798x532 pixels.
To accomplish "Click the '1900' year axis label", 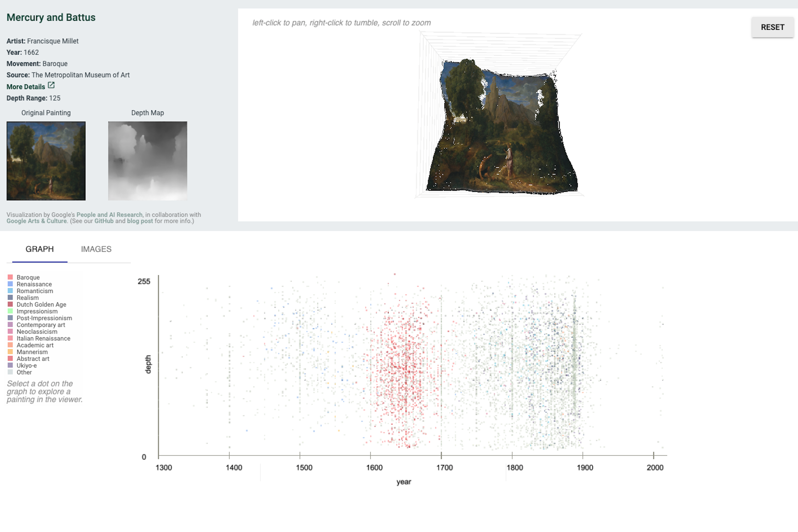I will [585, 467].
